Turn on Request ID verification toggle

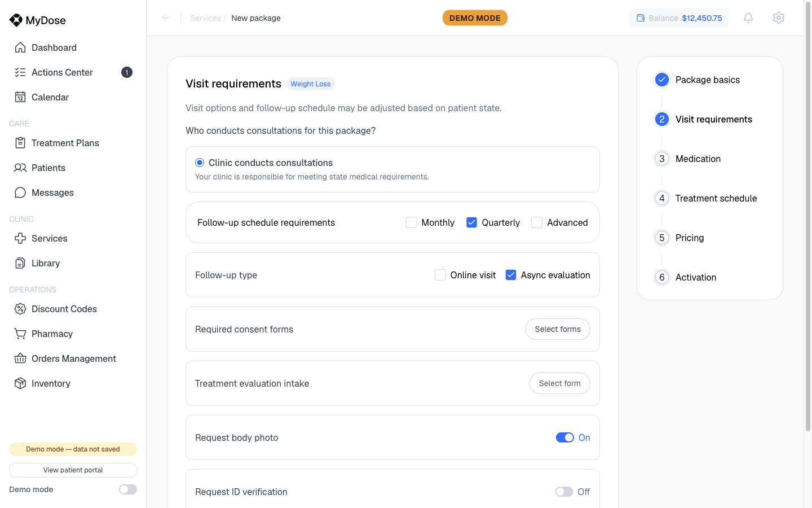click(564, 492)
